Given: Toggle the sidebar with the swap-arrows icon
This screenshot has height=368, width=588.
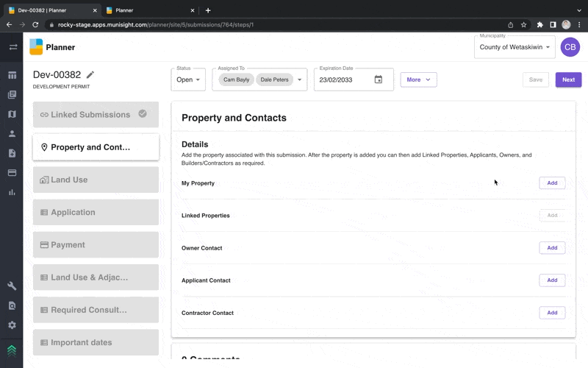Looking at the screenshot, I should pyautogui.click(x=12, y=47).
